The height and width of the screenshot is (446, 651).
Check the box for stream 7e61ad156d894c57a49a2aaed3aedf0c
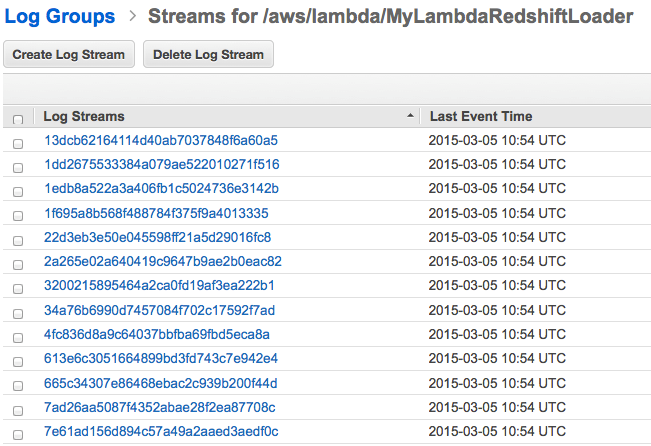[18, 435]
